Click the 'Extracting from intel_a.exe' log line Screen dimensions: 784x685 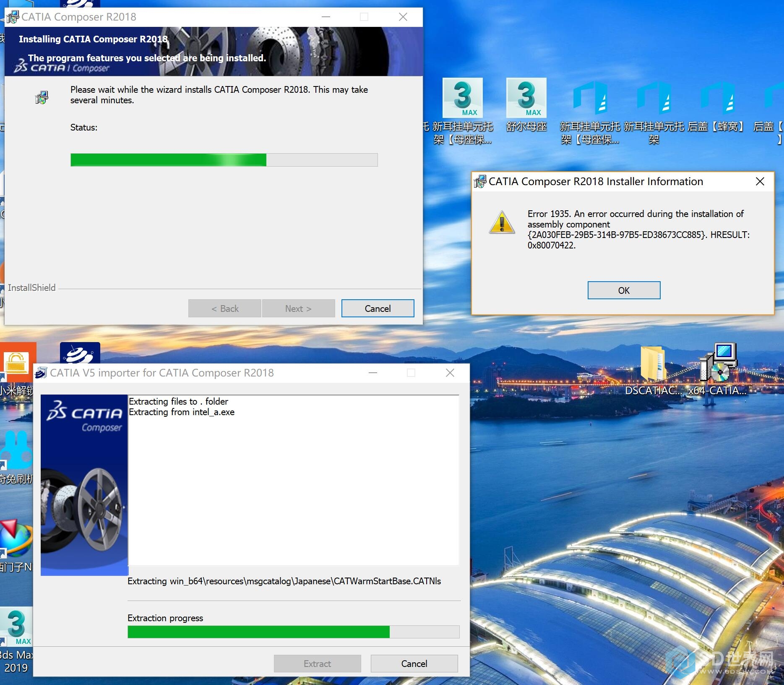pyautogui.click(x=182, y=412)
